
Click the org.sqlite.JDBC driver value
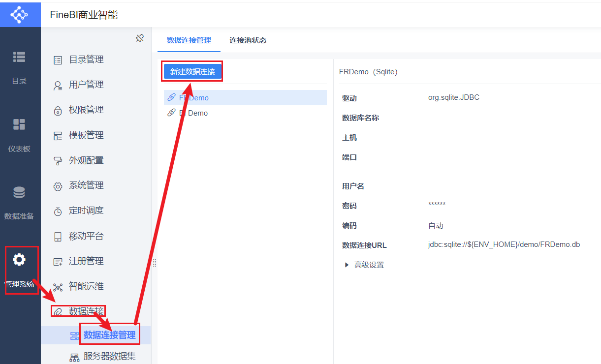coord(454,97)
